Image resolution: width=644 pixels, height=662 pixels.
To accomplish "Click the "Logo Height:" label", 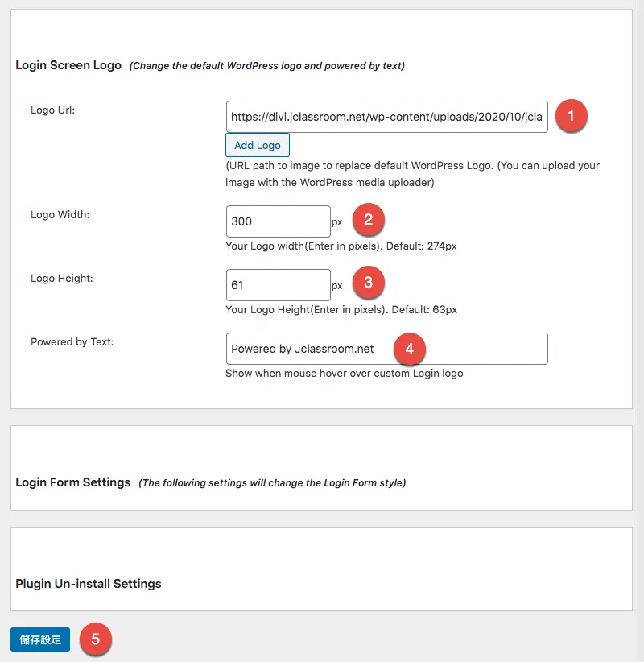I will pyautogui.click(x=61, y=279).
